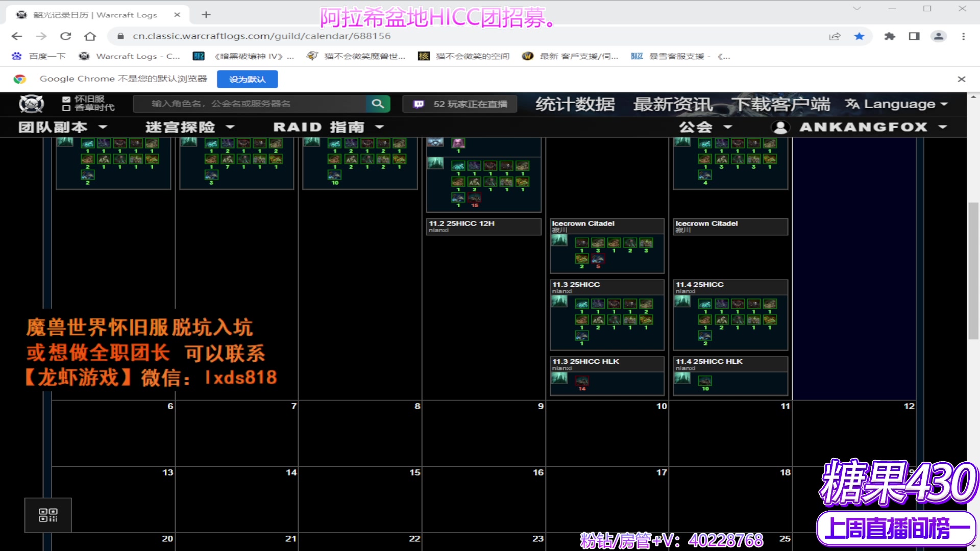Select calendar day 14 cell

pyautogui.click(x=237, y=499)
